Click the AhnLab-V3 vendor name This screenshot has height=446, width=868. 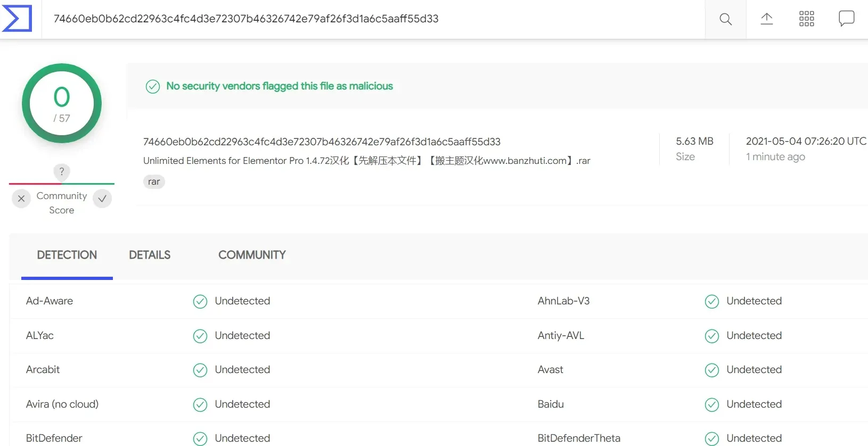pos(563,301)
